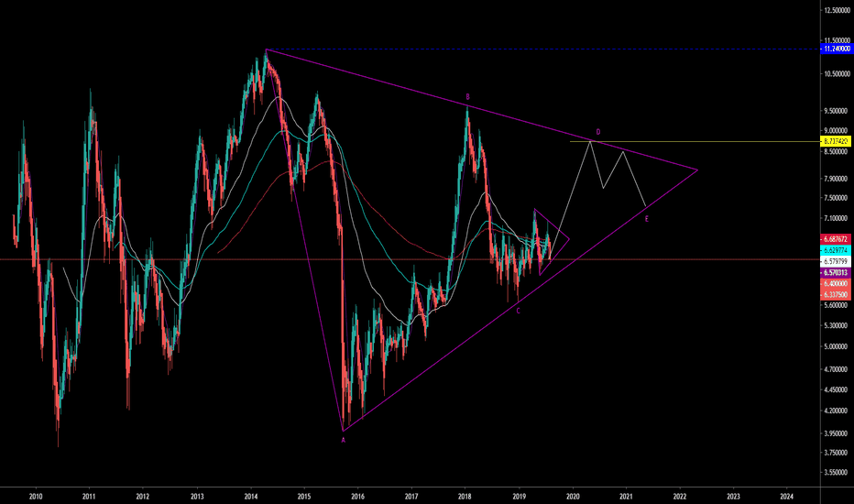Select wave label E on the lower trendline
Screen dimensions: 854x504
(x=647, y=219)
